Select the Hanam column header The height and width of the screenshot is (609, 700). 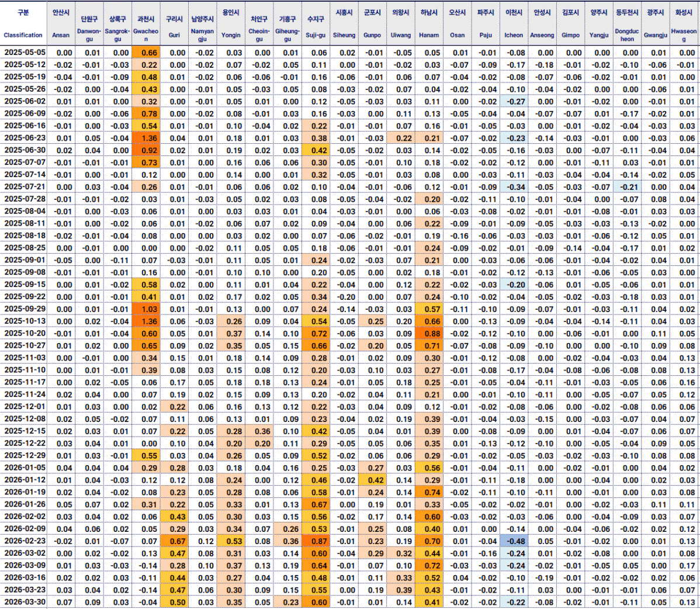[x=429, y=23]
